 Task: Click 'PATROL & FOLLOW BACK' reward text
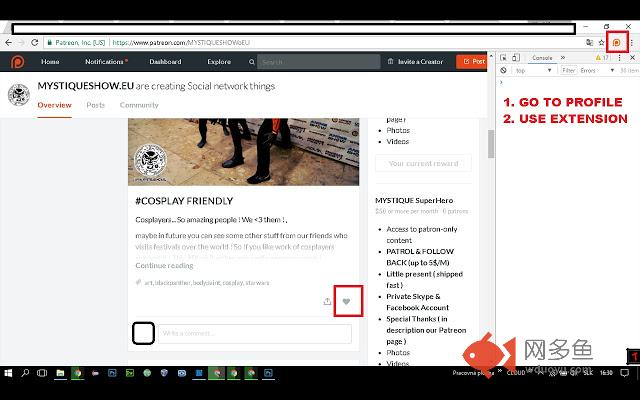point(420,257)
